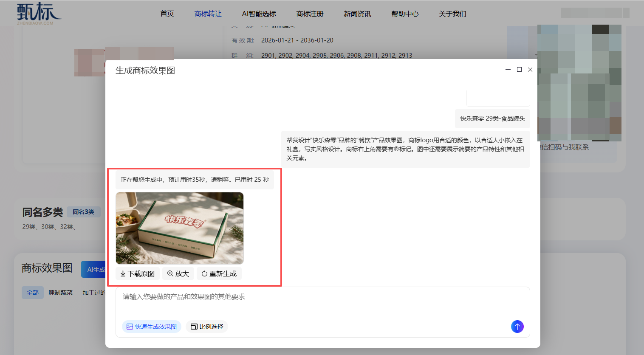Click the 甄标 site logo
The height and width of the screenshot is (355, 644).
39,13
